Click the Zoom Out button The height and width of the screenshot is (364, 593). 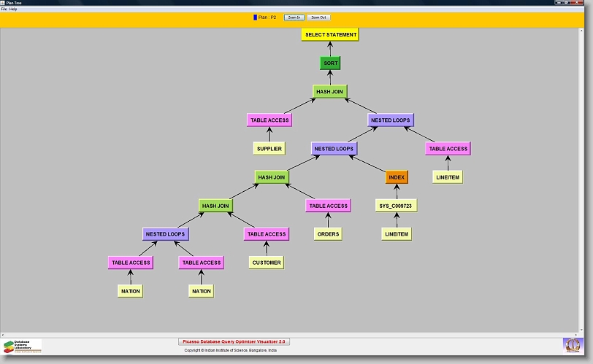click(x=318, y=17)
